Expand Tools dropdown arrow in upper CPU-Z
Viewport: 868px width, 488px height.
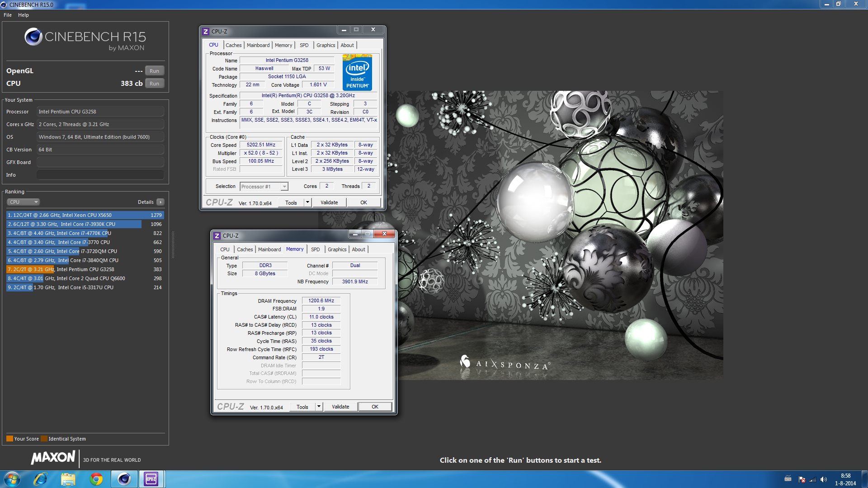click(307, 202)
